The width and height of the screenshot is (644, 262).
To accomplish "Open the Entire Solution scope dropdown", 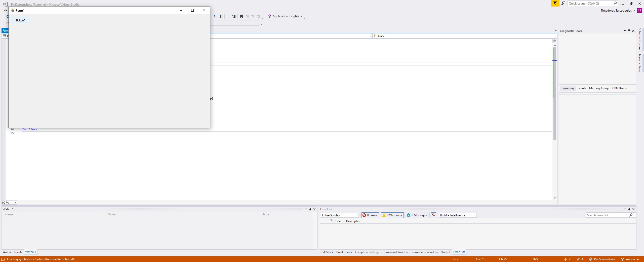I will tap(340, 215).
